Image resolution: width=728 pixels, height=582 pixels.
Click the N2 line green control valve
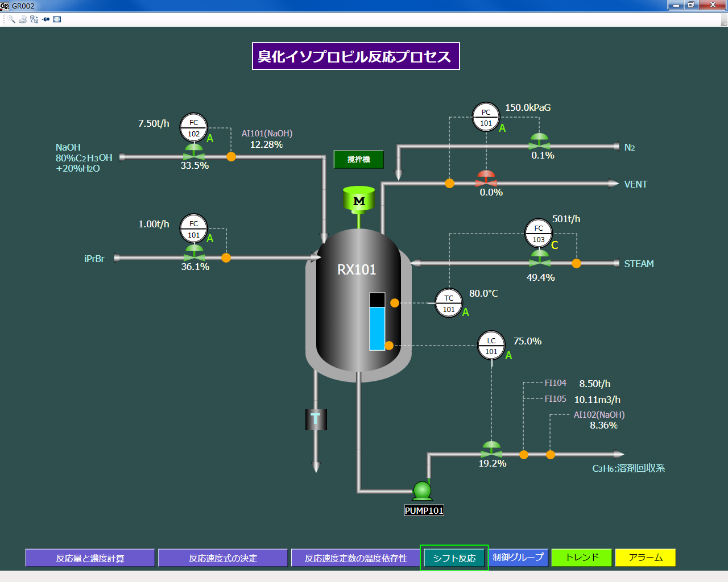point(539,141)
